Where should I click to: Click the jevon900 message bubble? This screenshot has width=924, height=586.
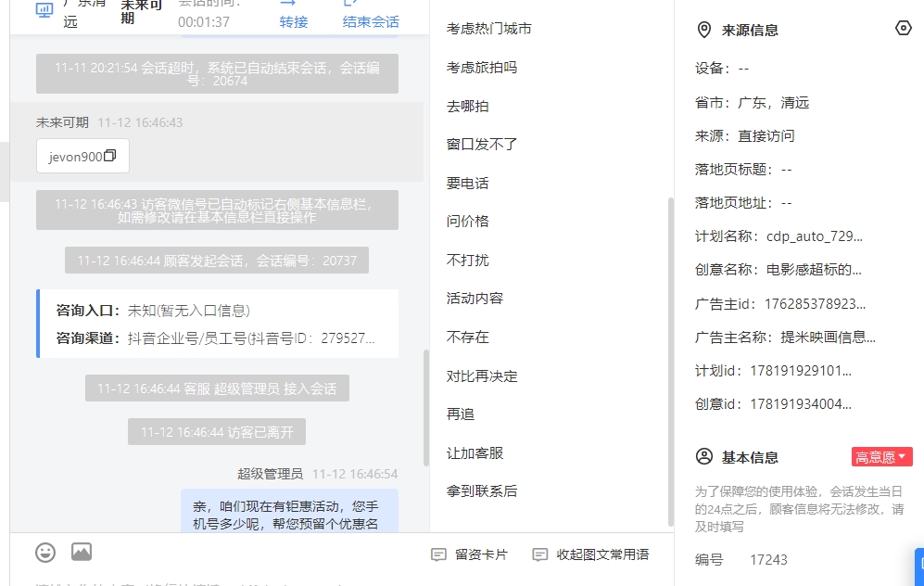pyautogui.click(x=82, y=156)
